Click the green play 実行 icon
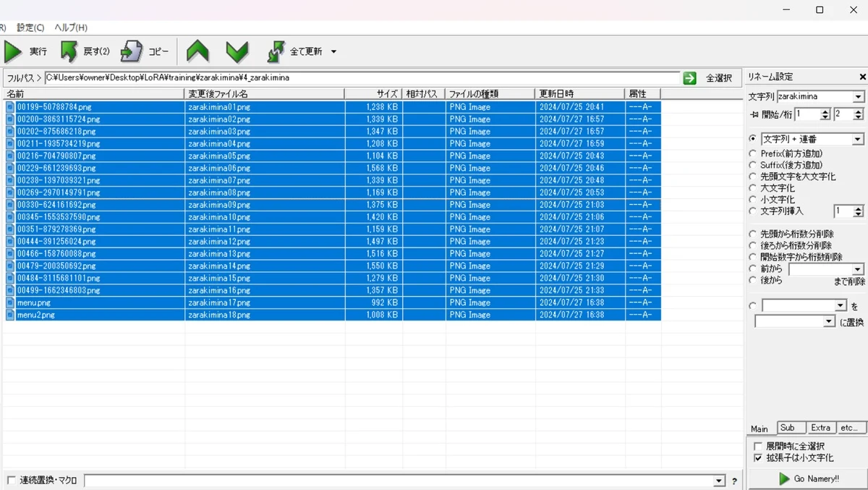868x490 pixels. click(14, 51)
